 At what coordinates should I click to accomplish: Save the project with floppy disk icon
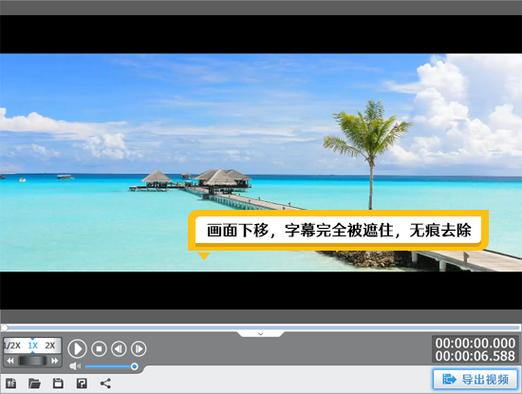point(58,383)
